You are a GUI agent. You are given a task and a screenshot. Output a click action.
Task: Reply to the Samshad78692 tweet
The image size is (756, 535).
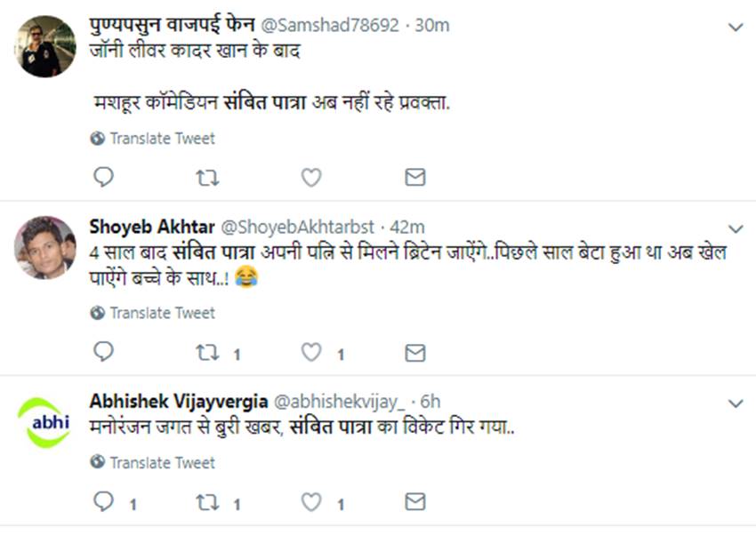[103, 177]
